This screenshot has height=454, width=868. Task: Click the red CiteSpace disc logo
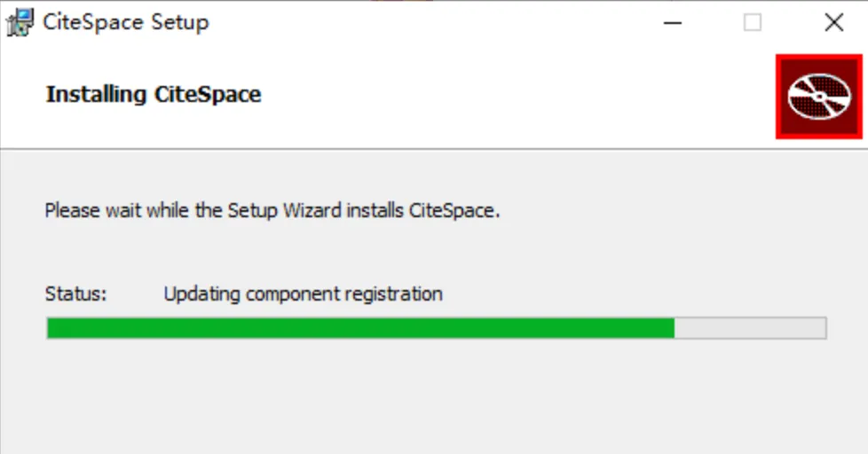point(819,96)
